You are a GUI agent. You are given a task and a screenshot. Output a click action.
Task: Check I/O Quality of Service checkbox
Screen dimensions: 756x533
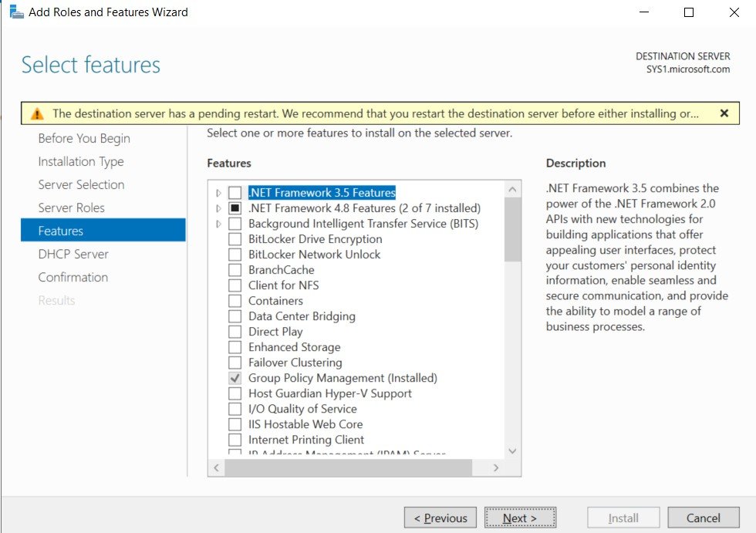tap(235, 409)
